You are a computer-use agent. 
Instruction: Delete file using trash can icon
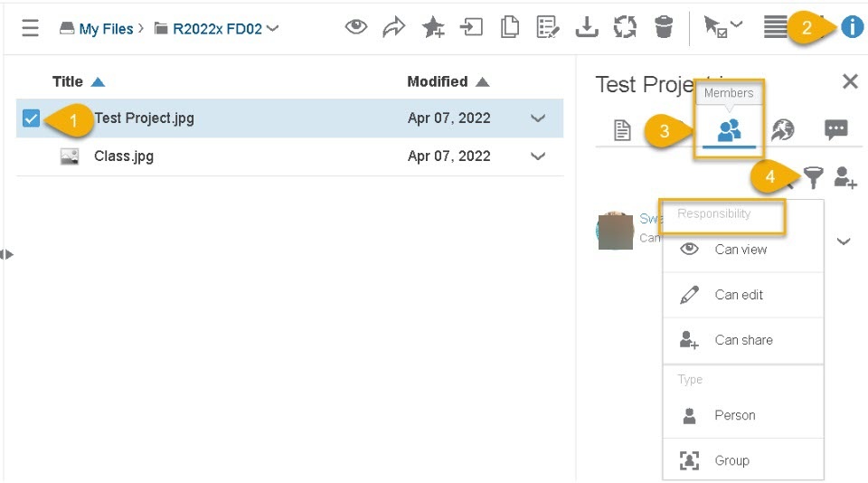(x=664, y=28)
